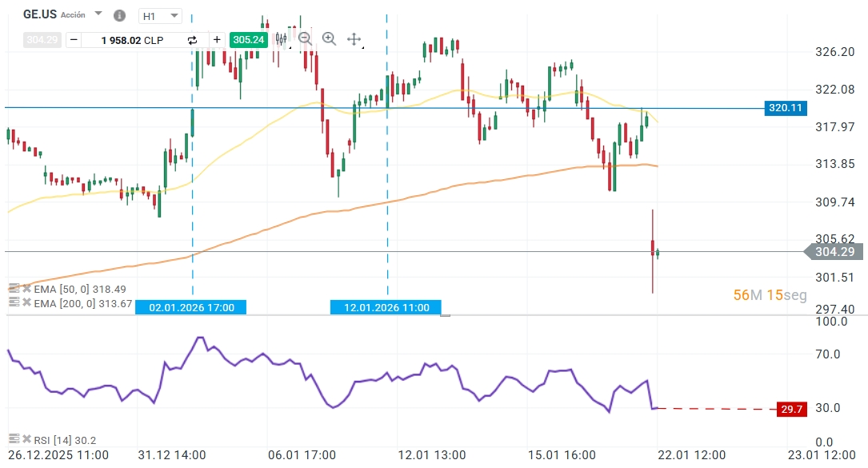Remove the RSI 14 indicator
This screenshot has height=468, width=868.
[26, 439]
